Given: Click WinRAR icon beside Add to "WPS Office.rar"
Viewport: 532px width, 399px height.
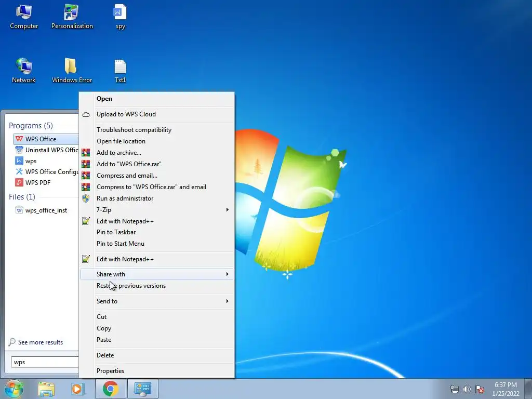Looking at the screenshot, I should tap(86, 164).
